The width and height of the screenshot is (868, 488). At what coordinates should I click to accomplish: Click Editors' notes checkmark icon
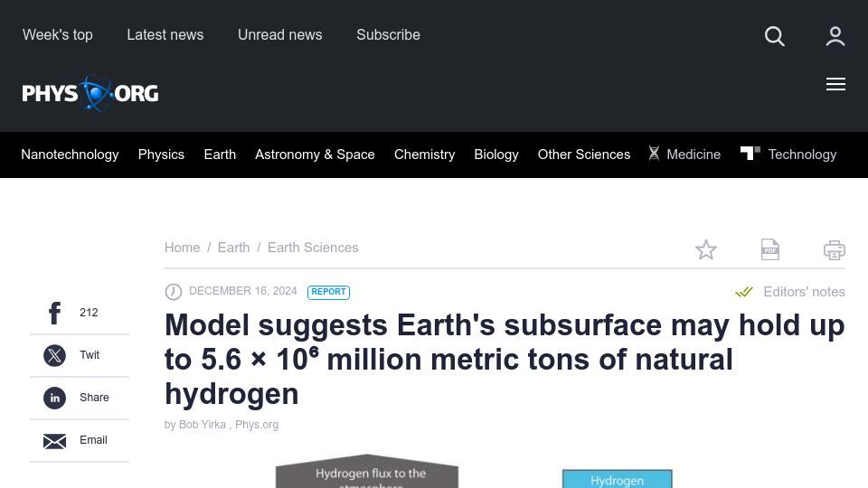pyautogui.click(x=744, y=292)
